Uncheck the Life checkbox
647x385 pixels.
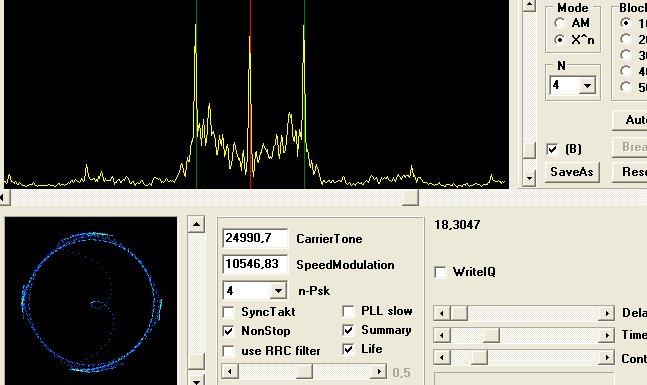pyautogui.click(x=348, y=350)
